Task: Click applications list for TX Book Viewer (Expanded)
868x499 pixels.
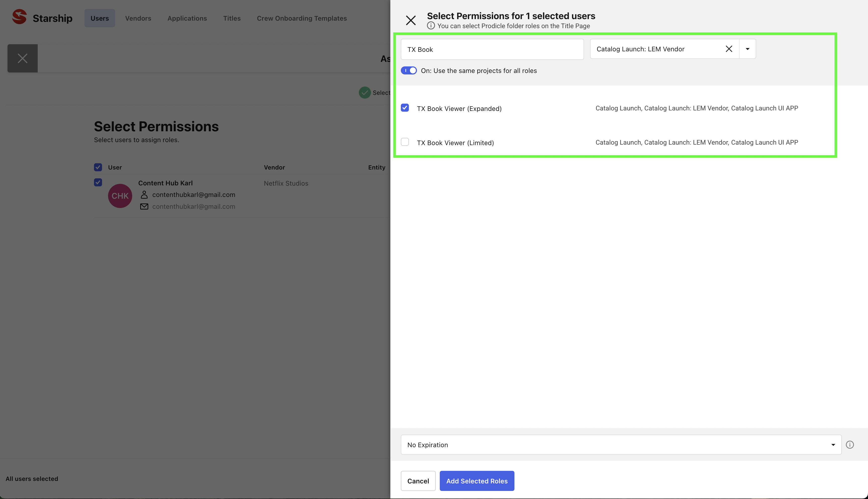Action: click(x=697, y=108)
